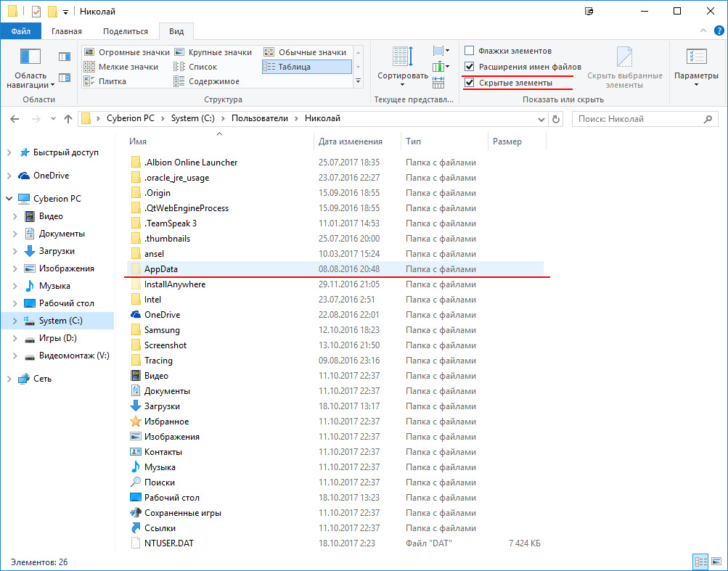Open Параметры folder options
728x571 pixels.
696,67
